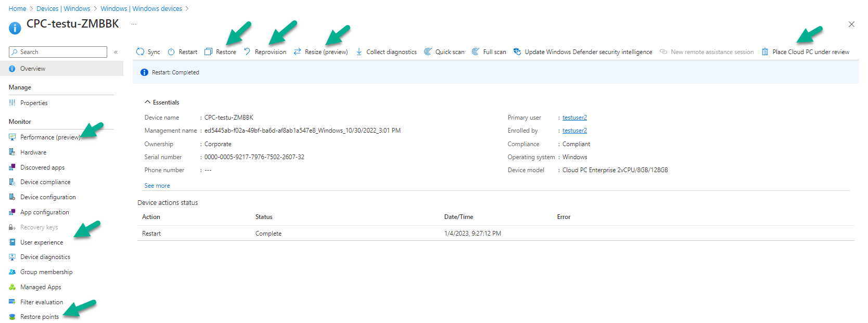Image resolution: width=868 pixels, height=323 pixels.
Task: Click the Resize (preview) icon
Action: pos(297,51)
